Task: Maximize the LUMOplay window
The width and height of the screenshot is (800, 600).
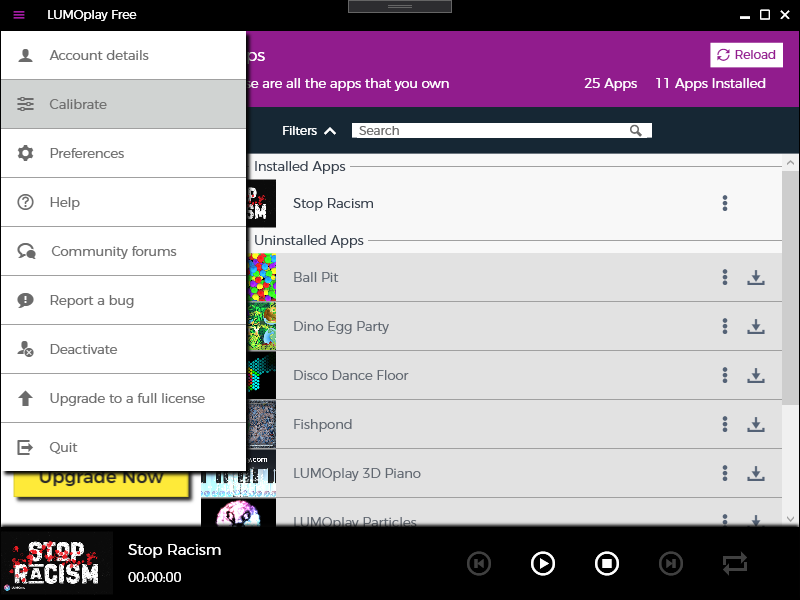Action: [x=765, y=15]
